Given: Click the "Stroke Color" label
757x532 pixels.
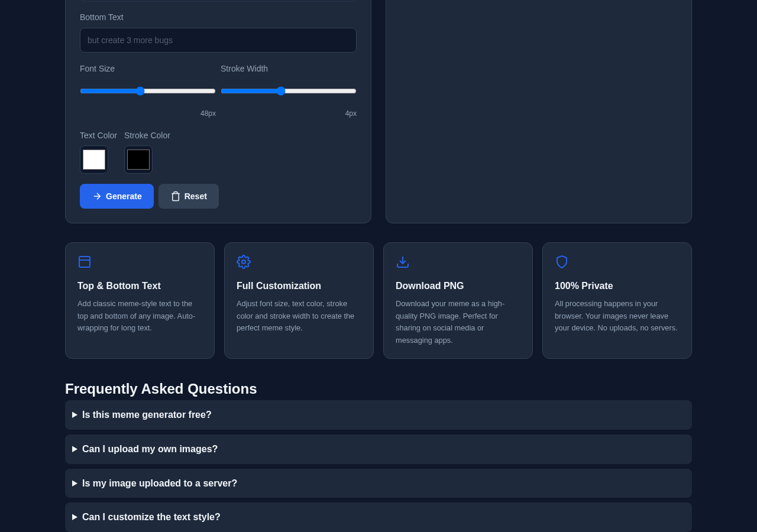Looking at the screenshot, I should coord(147,135).
